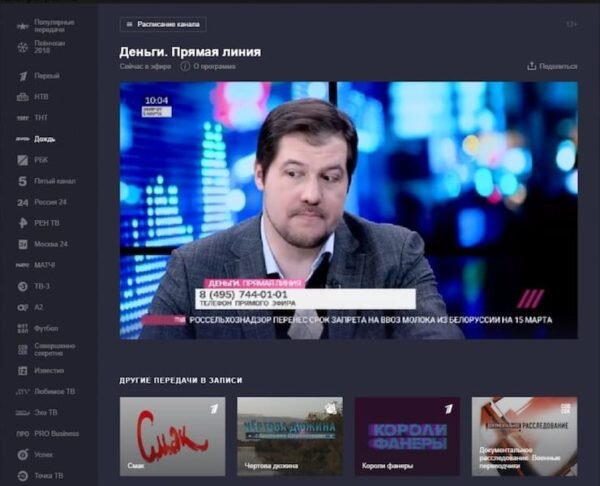Screen dimensions: 600x486
Task: Switch to the Первый channel label
Action: (x=47, y=76)
